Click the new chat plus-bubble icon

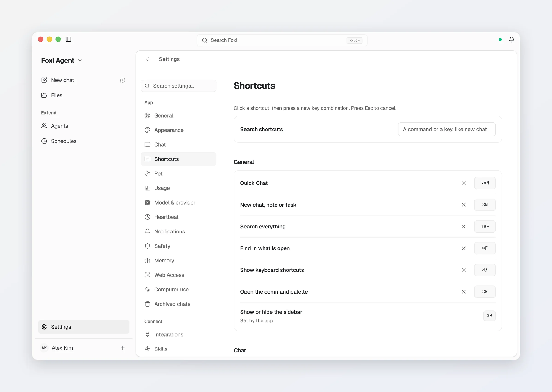click(x=123, y=80)
